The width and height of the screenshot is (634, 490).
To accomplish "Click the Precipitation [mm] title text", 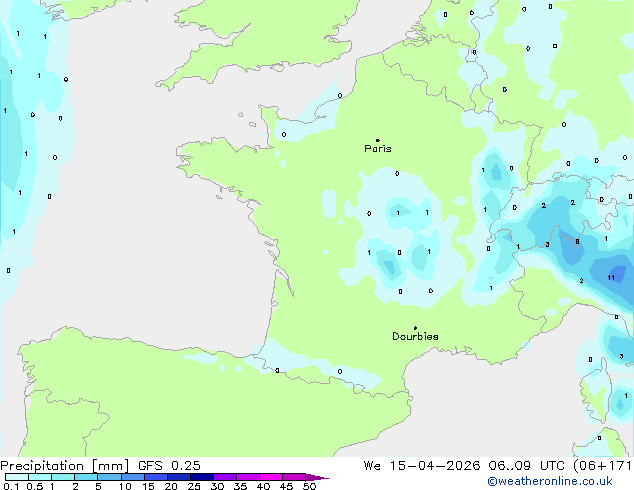I will (65, 466).
